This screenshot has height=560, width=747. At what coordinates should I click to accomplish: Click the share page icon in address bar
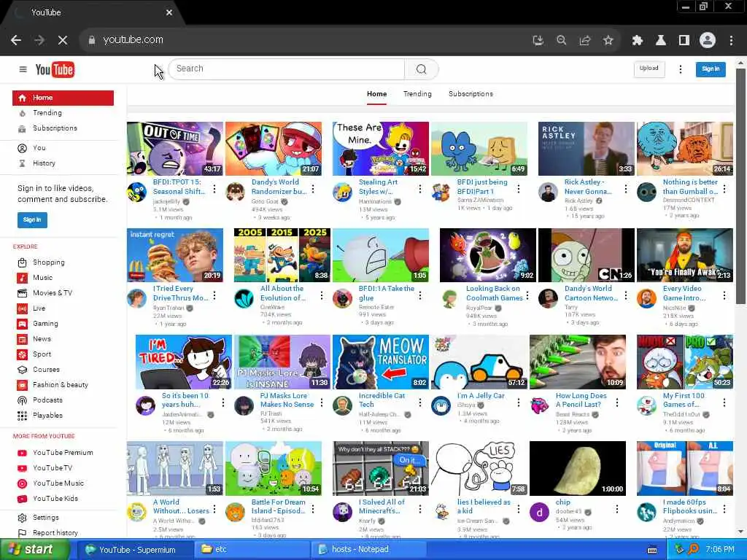pyautogui.click(x=585, y=41)
